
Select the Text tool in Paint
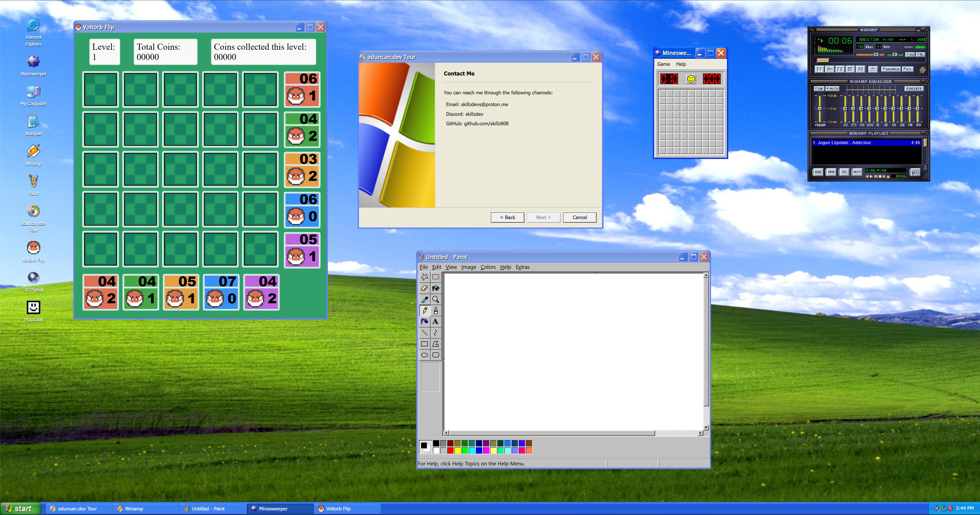(436, 321)
